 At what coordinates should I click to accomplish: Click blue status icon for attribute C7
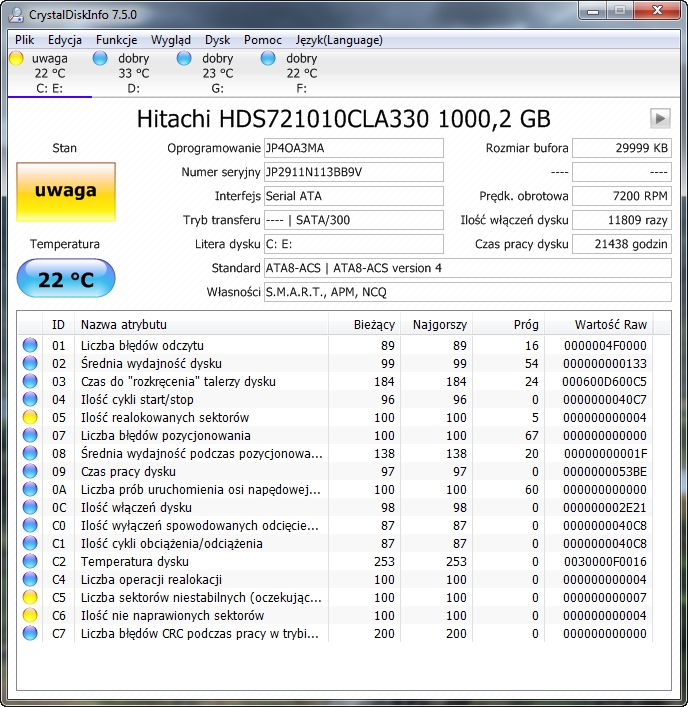(30, 634)
